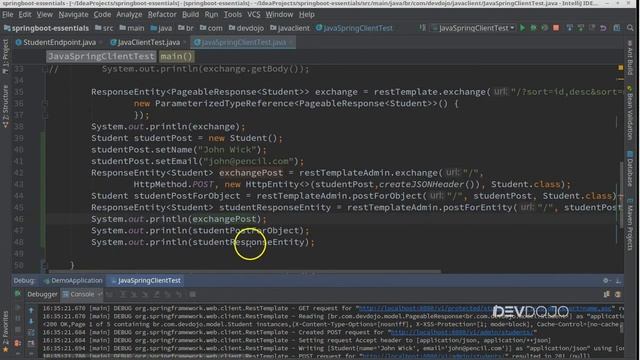
Task: Click Restore Layout icon in Debug panel
Action: (x=607, y=294)
